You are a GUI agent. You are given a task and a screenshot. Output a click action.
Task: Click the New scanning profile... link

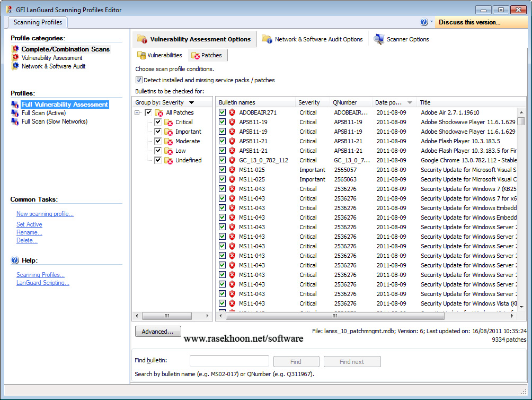(x=45, y=214)
